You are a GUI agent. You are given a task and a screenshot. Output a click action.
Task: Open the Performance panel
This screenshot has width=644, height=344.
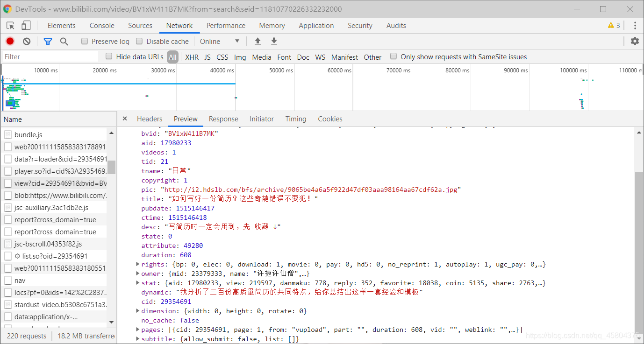pos(226,26)
